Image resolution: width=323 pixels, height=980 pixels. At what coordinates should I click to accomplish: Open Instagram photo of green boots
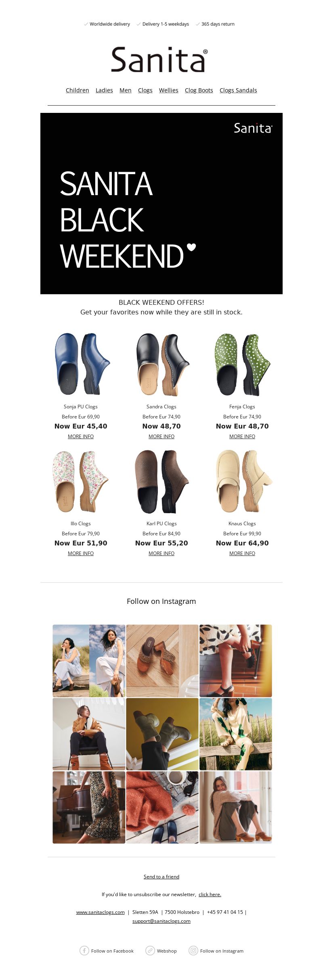coord(162,734)
